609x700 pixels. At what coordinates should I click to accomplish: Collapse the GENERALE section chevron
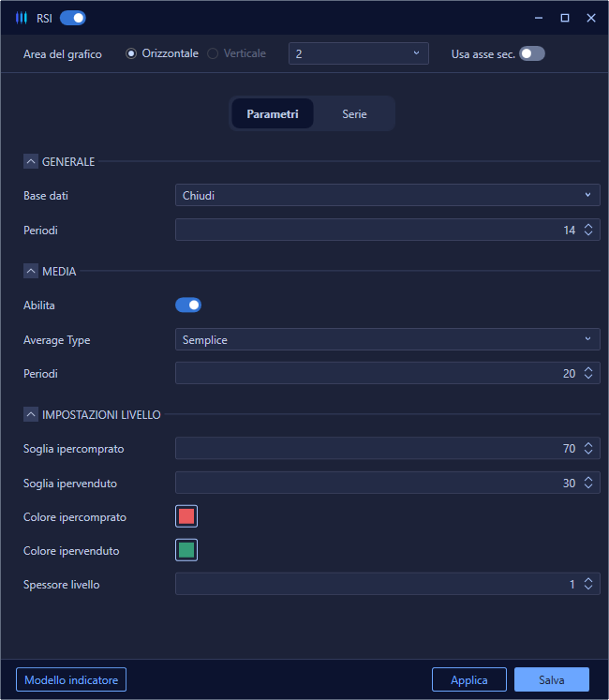click(x=31, y=161)
